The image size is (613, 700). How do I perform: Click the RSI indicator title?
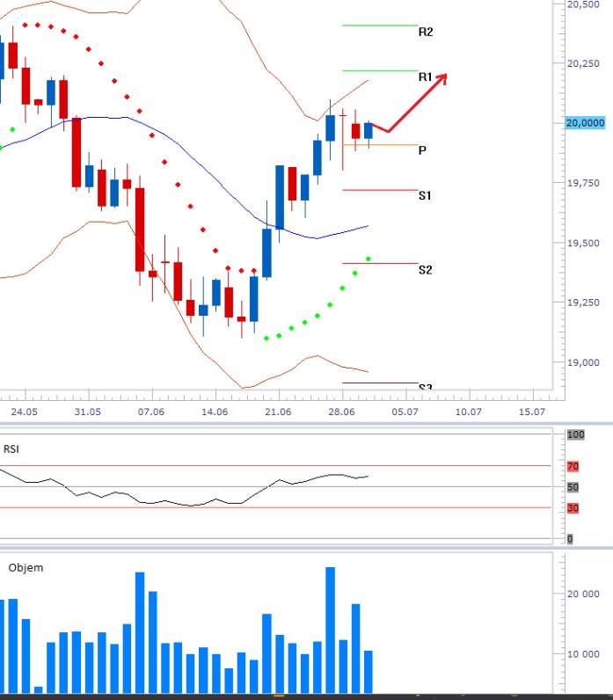(11, 449)
